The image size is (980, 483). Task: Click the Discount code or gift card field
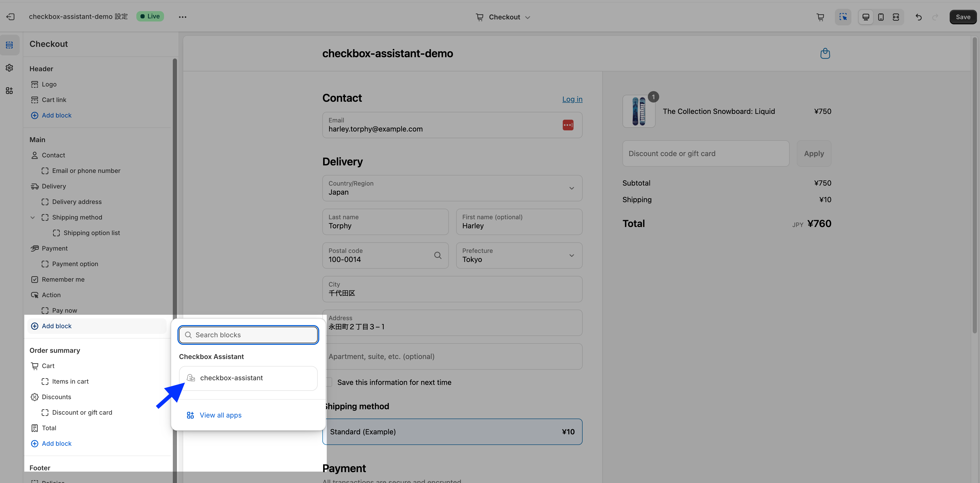pos(706,153)
